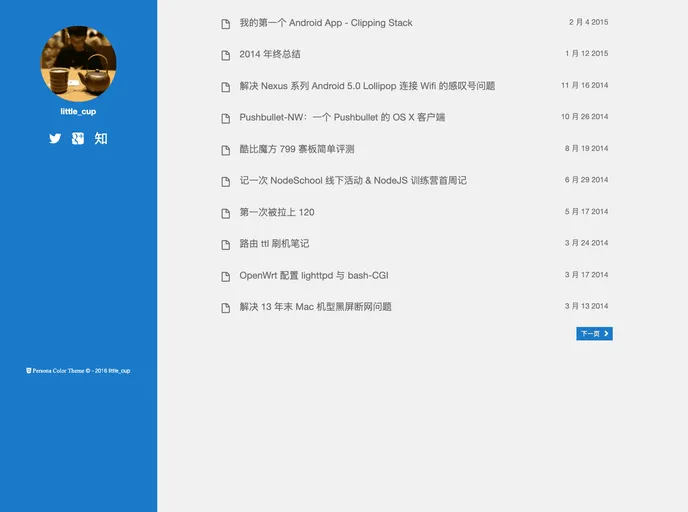Image resolution: width=688 pixels, height=512 pixels.
Task: Click the date 3 月 17 2014
Action: pyautogui.click(x=587, y=275)
